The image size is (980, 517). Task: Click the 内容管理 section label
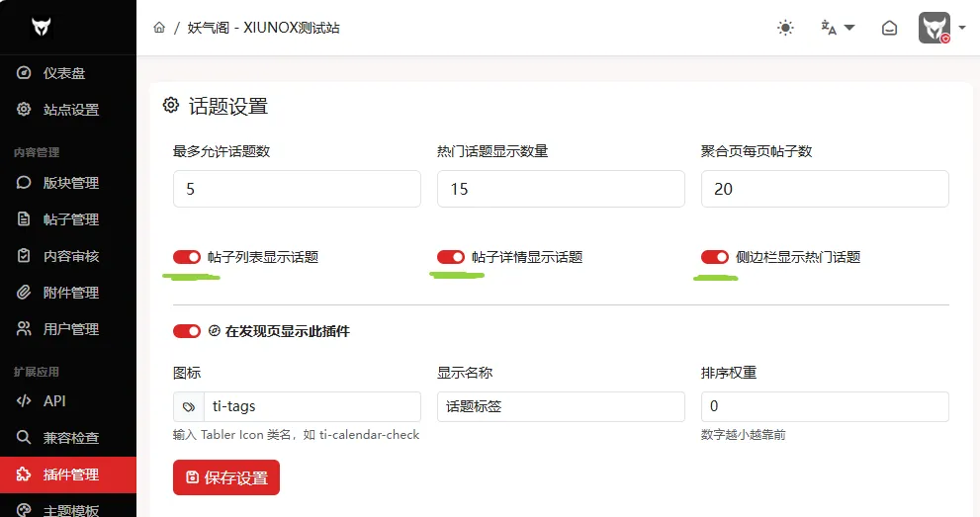[x=37, y=152]
